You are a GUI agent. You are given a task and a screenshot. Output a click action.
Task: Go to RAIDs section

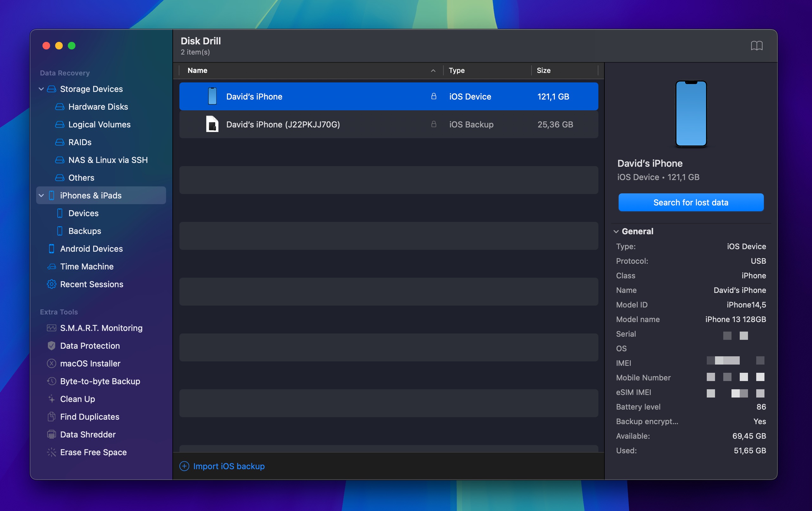pyautogui.click(x=80, y=142)
